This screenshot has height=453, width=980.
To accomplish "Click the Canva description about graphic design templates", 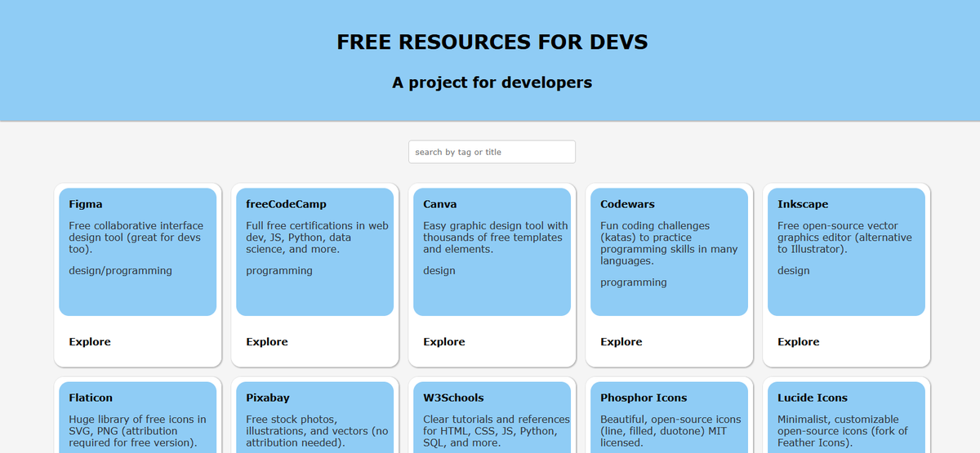I will (x=496, y=238).
